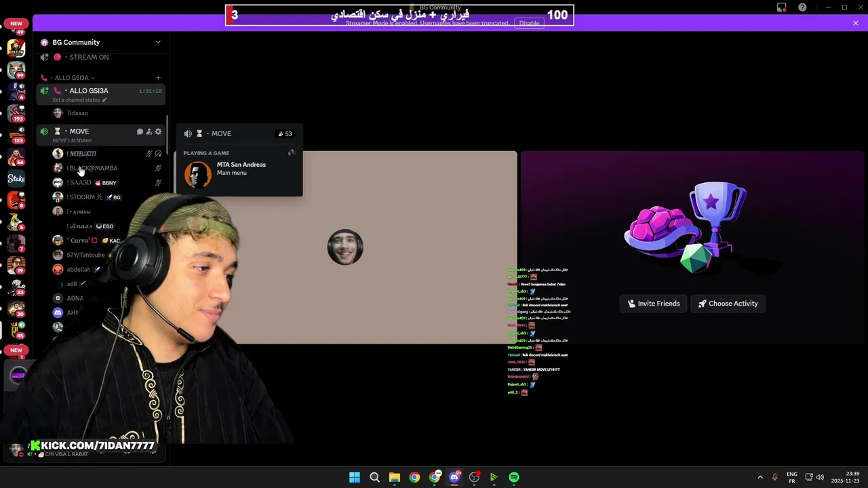Screen dimensions: 868x488
Task: Click center user avatar in call
Action: click(x=345, y=247)
